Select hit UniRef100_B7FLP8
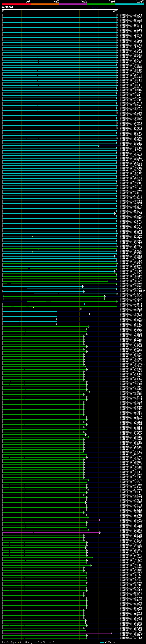This screenshot has height=644, width=146. pyautogui.click(x=131, y=311)
